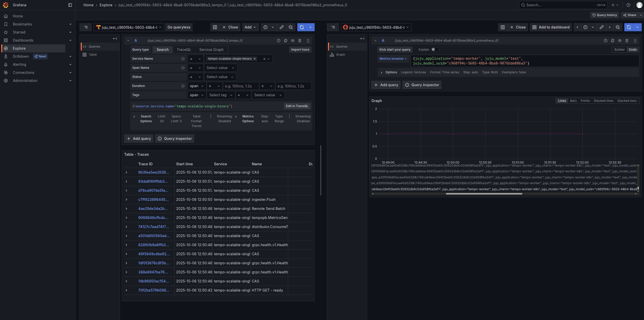Click the Grafana logo icon

tap(6, 5)
